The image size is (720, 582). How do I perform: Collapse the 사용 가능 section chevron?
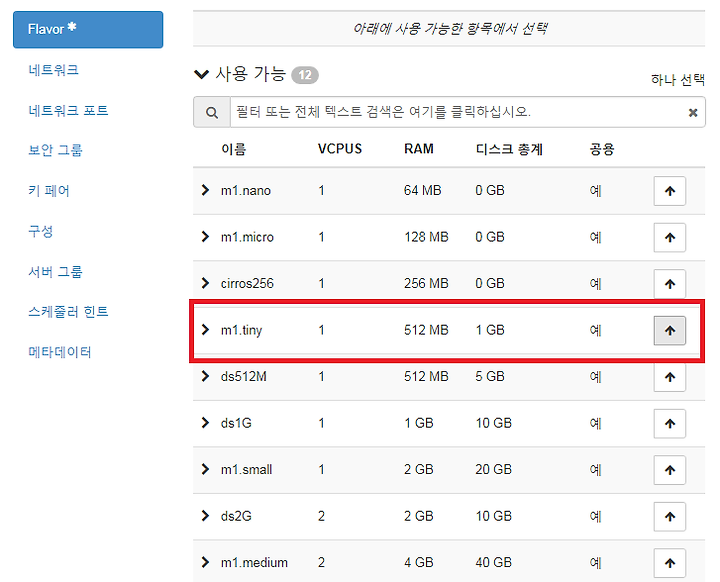[202, 74]
